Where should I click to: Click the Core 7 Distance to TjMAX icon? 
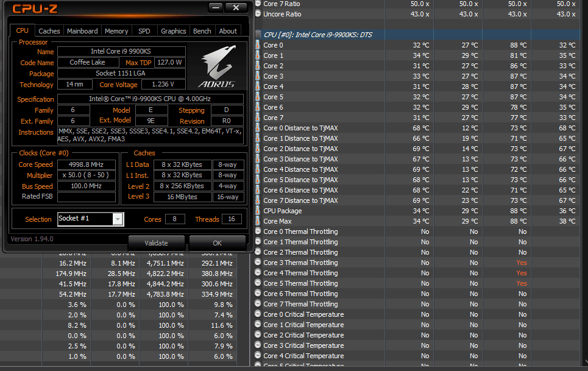point(258,200)
